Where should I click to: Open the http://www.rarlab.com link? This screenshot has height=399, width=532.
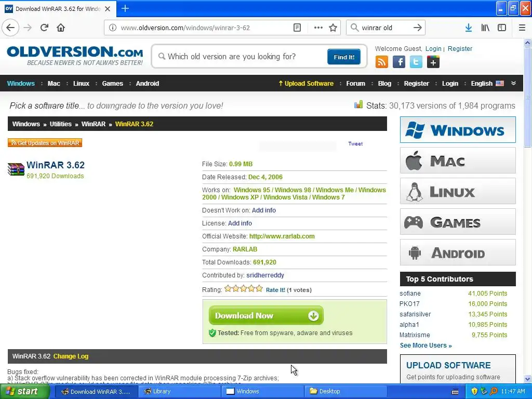[282, 236]
